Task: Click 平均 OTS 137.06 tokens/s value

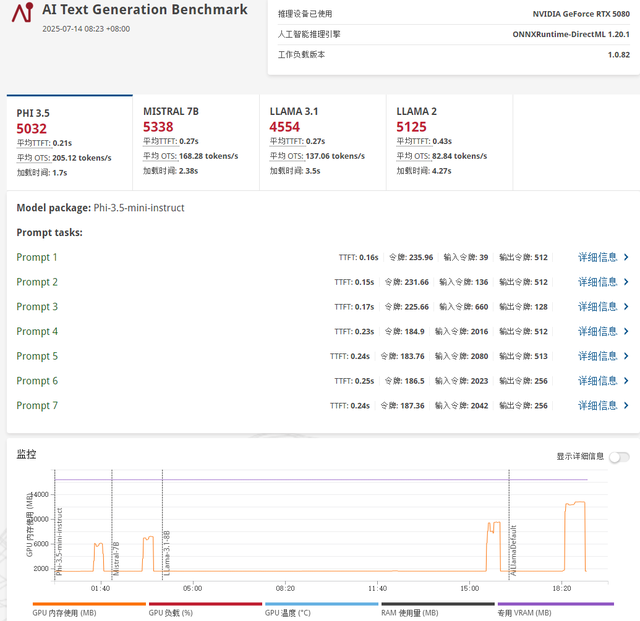Action: click(335, 156)
